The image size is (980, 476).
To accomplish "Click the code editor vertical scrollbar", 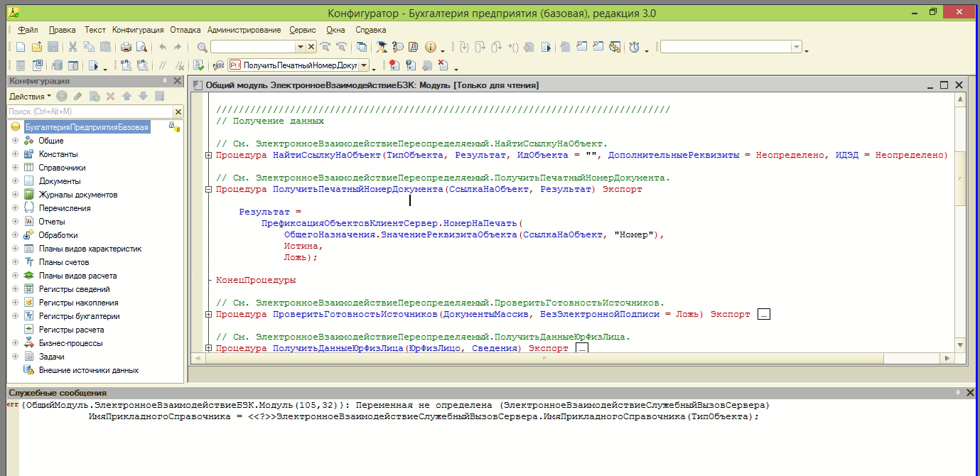I will pos(960,178).
